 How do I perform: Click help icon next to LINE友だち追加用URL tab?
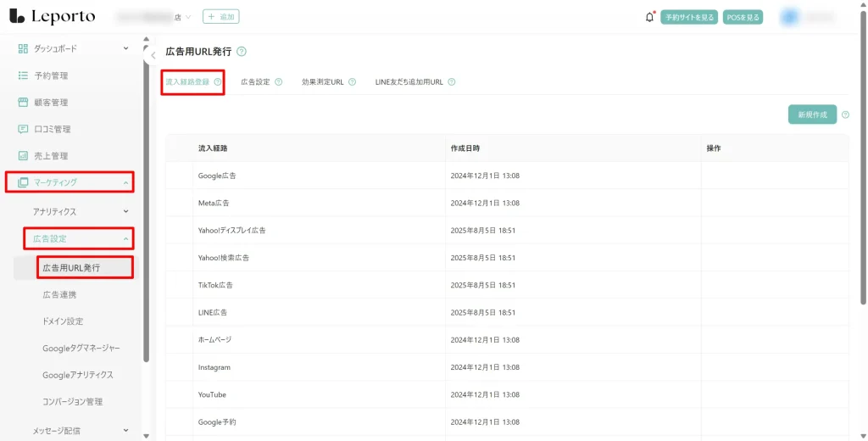point(451,82)
